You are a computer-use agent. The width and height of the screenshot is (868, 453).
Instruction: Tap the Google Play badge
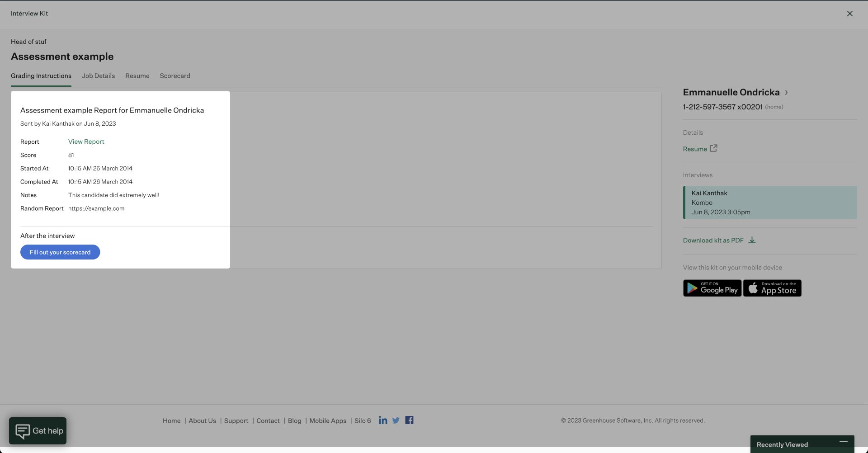pyautogui.click(x=712, y=288)
